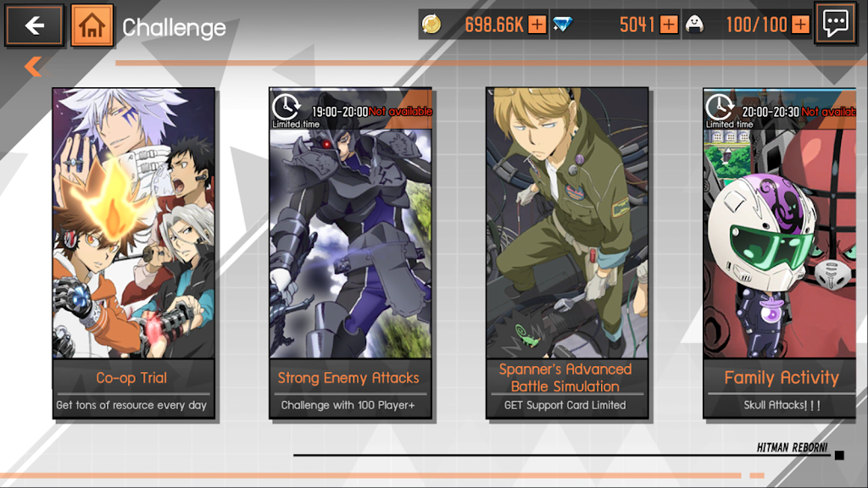This screenshot has width=868, height=488.
Task: Tap the rice ball stamina icon
Action: coord(694,25)
